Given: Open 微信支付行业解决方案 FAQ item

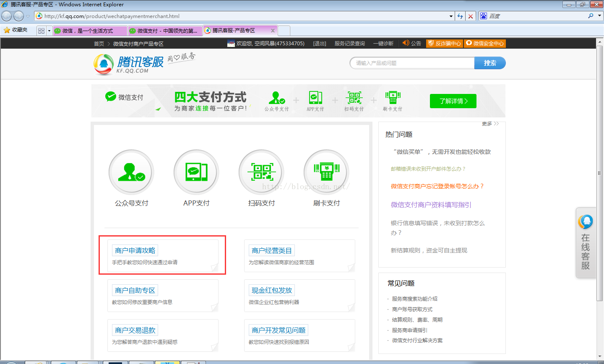Looking at the screenshot, I should tap(417, 341).
